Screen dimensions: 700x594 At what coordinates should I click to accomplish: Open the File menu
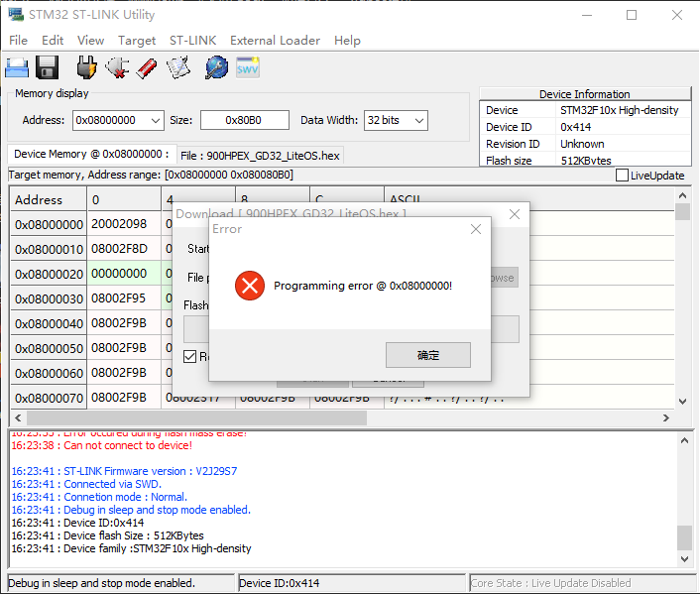18,41
